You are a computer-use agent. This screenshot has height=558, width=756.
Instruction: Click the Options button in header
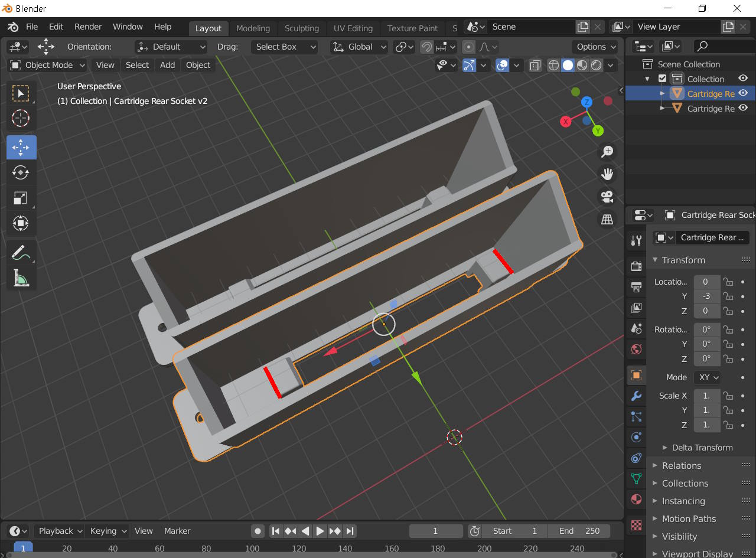595,47
